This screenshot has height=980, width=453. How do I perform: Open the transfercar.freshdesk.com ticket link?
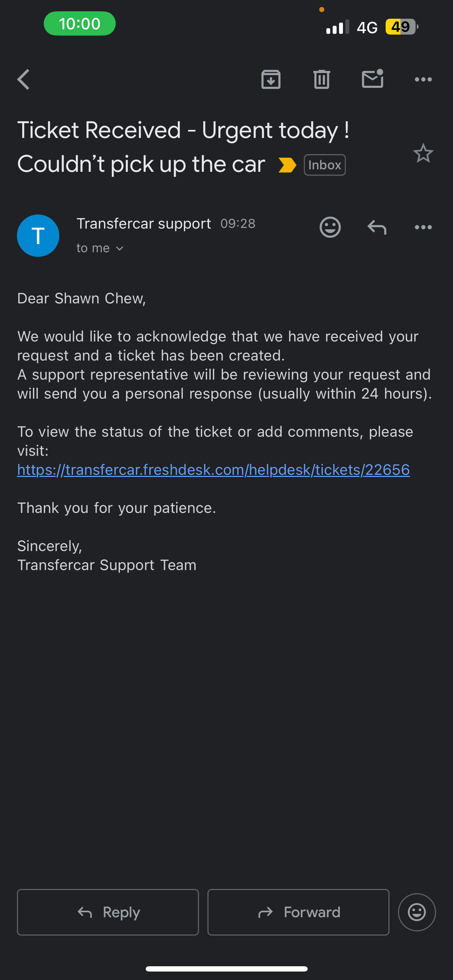coord(213,470)
